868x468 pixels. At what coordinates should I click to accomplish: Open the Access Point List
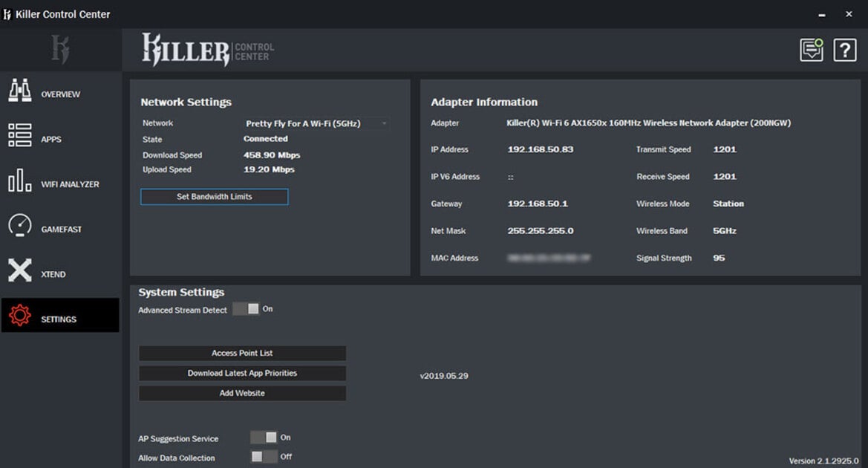(x=243, y=354)
